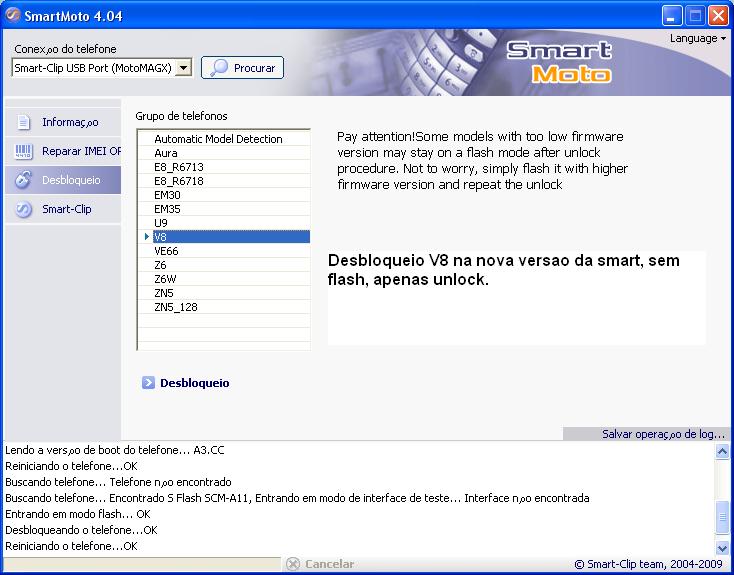The height and width of the screenshot is (575, 734).
Task: Open the Smart-Clip tab
Action: 63,209
